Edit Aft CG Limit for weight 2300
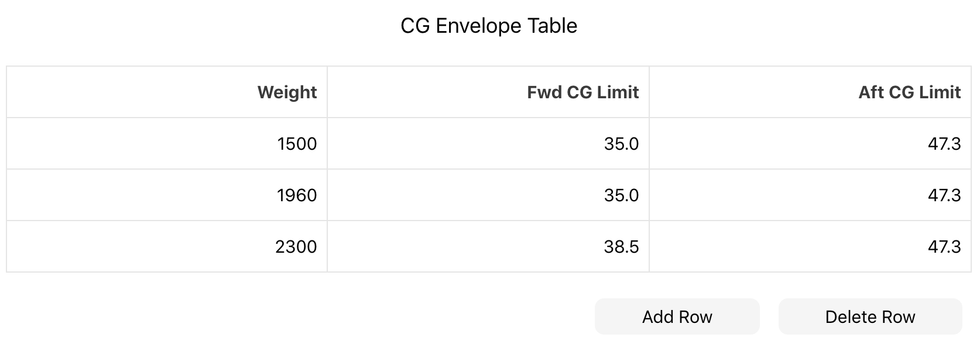980x358 pixels. (x=810, y=246)
